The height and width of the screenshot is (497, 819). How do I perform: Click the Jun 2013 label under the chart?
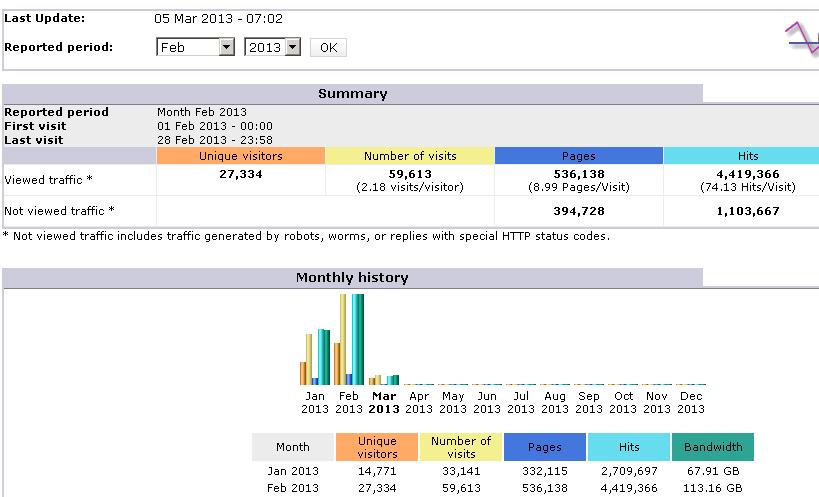tap(487, 403)
